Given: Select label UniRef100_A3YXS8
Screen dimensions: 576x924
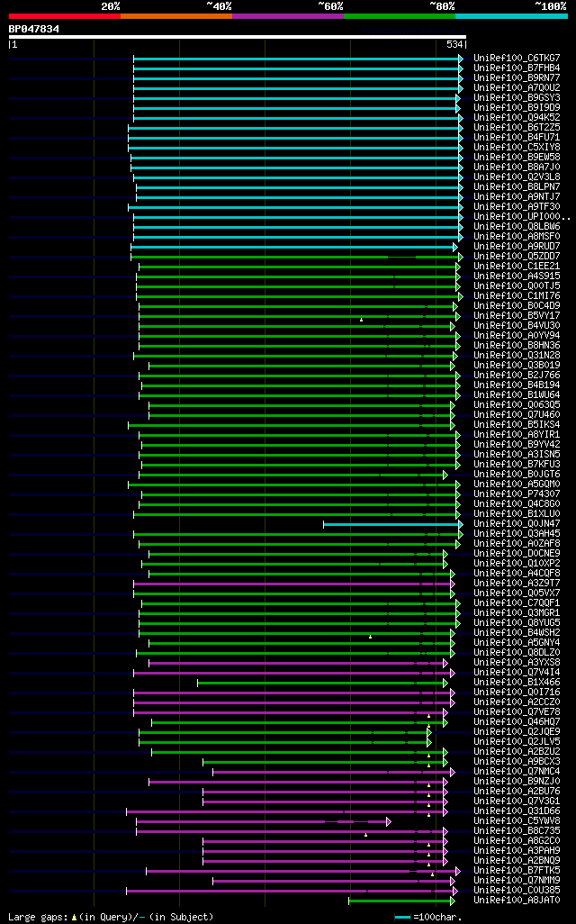Looking at the screenshot, I should tap(517, 662).
